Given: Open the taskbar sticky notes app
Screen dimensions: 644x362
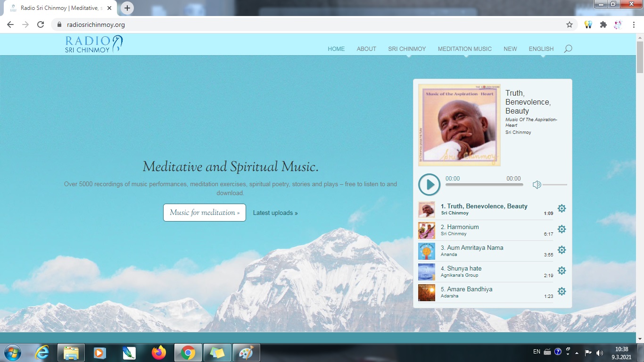Looking at the screenshot, I should click(x=217, y=353).
